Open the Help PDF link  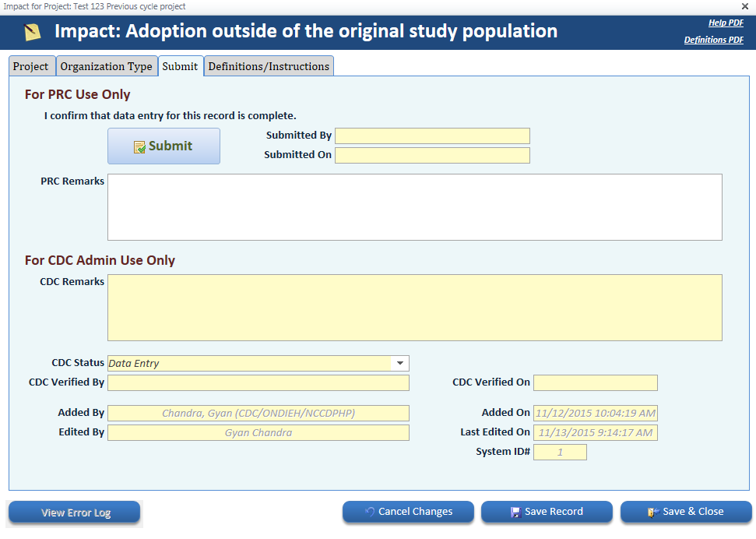[x=725, y=23]
